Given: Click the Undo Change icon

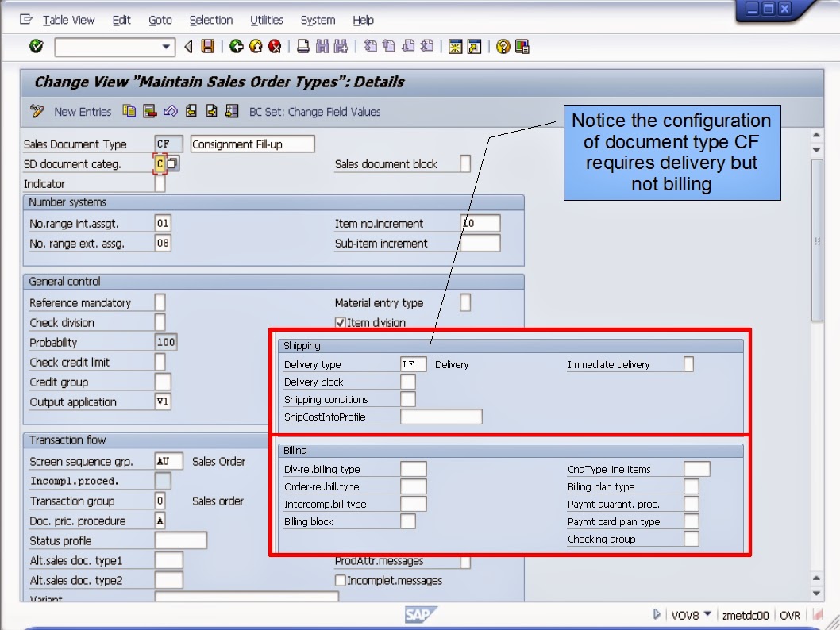Looking at the screenshot, I should pyautogui.click(x=171, y=111).
